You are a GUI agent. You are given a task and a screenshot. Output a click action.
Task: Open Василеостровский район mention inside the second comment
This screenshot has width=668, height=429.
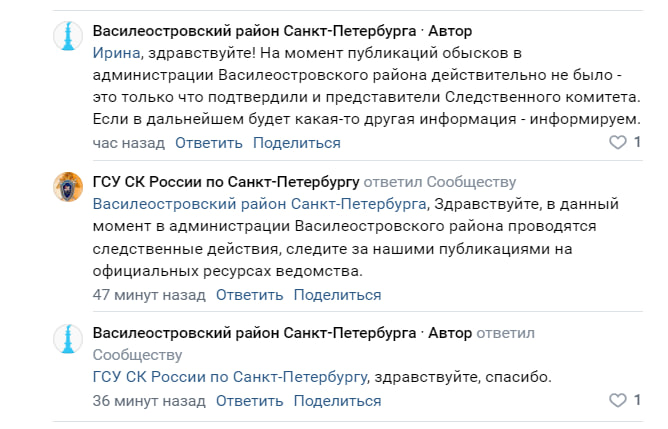pos(258,204)
